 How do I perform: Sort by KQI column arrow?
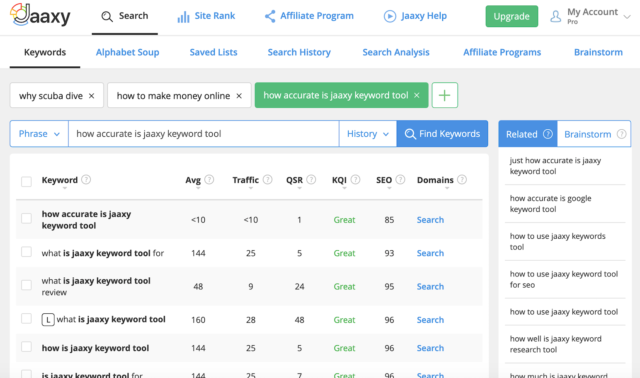click(344, 188)
